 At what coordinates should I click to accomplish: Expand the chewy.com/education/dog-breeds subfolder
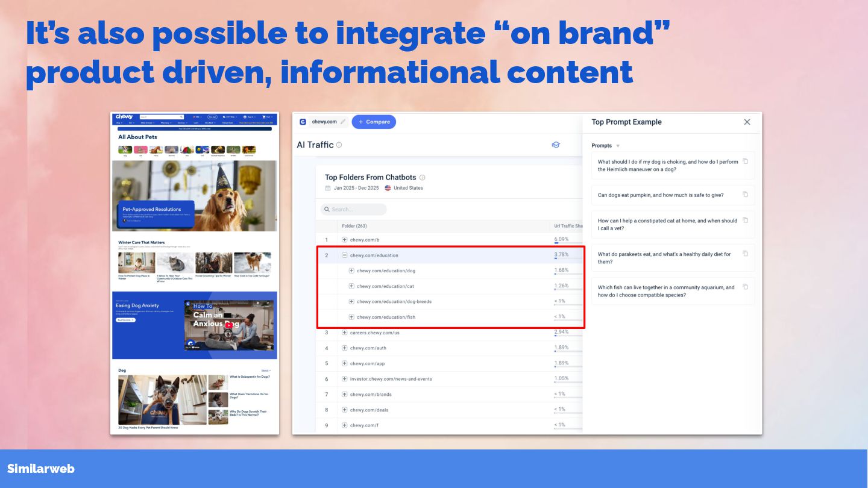(x=351, y=301)
